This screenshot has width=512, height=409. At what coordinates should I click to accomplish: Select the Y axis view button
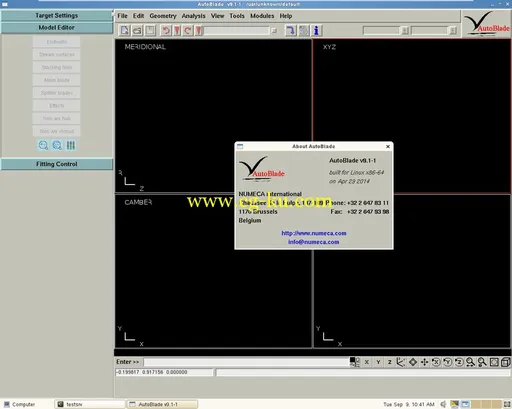point(378,362)
